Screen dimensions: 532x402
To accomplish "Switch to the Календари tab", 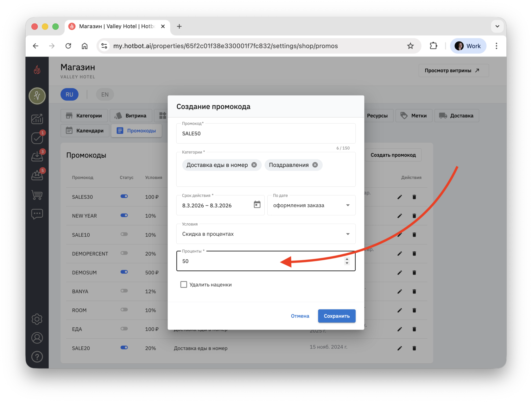I will [x=85, y=130].
